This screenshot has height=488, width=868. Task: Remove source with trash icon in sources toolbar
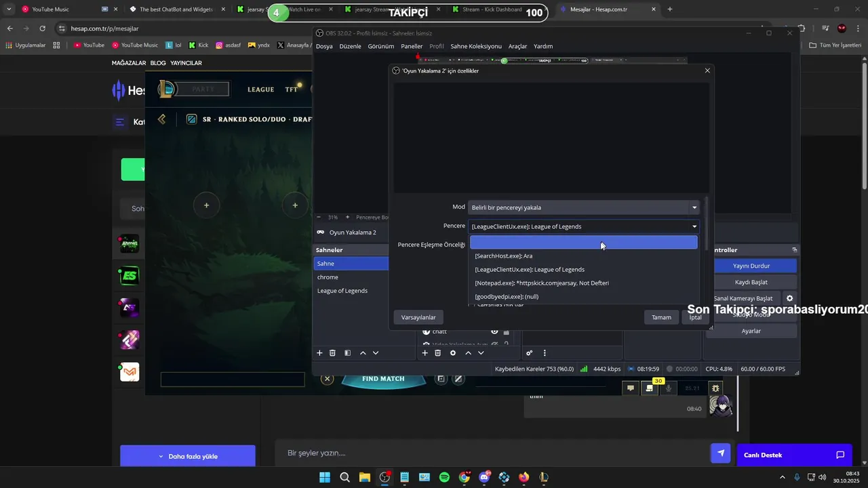[438, 353]
